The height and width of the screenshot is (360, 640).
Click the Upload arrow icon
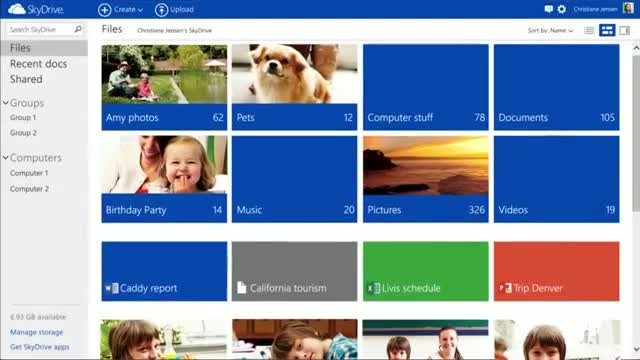pyautogui.click(x=161, y=10)
